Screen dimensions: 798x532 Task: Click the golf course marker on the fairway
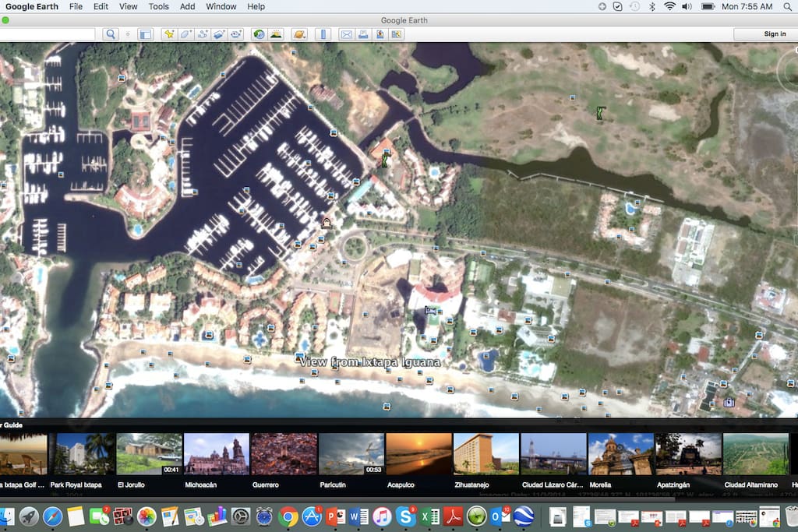pyautogui.click(x=601, y=113)
